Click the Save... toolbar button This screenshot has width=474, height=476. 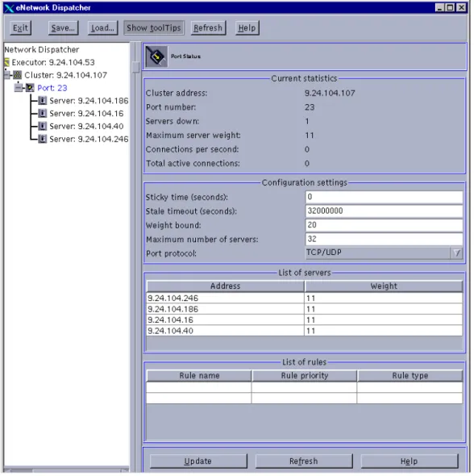pos(63,28)
